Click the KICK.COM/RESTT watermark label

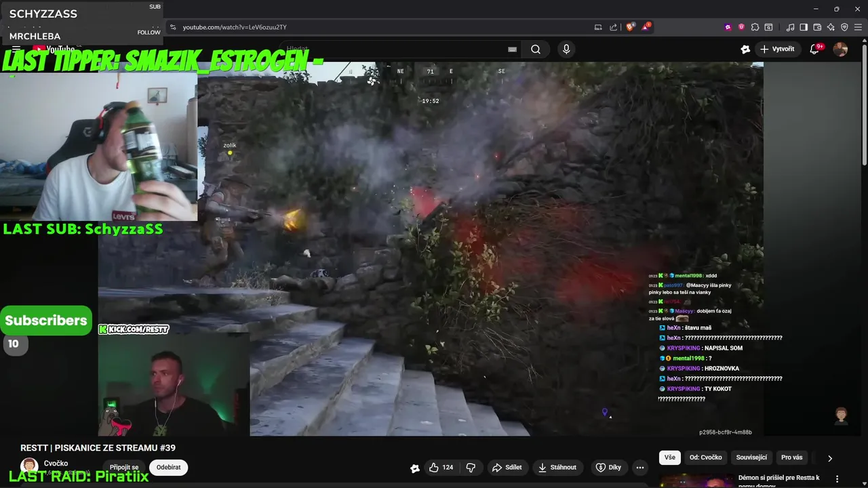[134, 329]
